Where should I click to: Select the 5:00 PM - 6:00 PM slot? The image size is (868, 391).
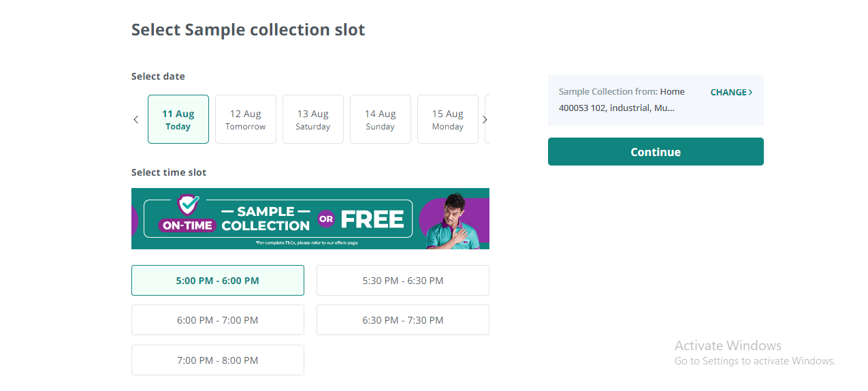point(218,281)
